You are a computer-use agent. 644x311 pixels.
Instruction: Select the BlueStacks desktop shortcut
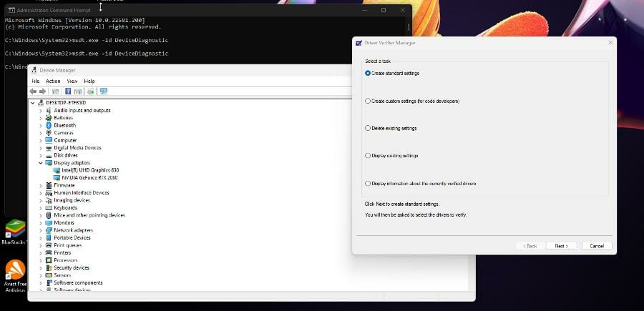pyautogui.click(x=15, y=232)
